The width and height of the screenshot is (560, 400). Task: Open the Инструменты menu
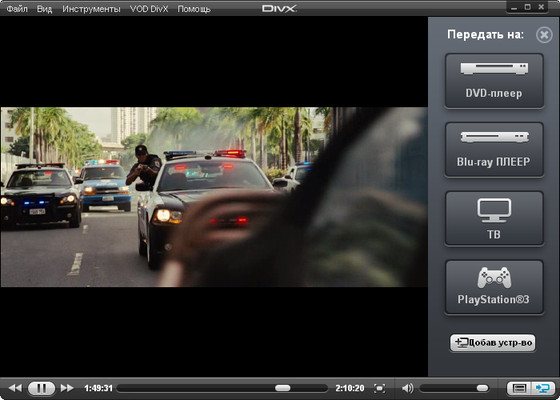(x=91, y=9)
